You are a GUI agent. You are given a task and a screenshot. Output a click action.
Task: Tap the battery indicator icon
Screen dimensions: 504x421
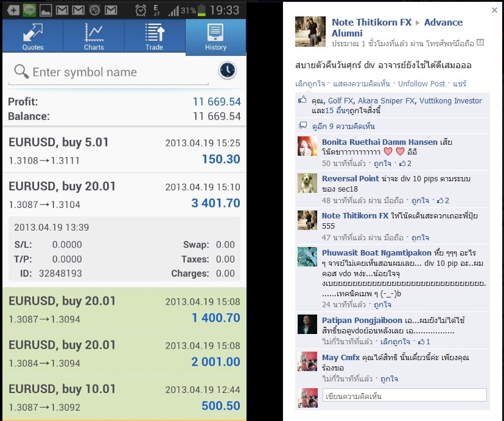tap(201, 10)
